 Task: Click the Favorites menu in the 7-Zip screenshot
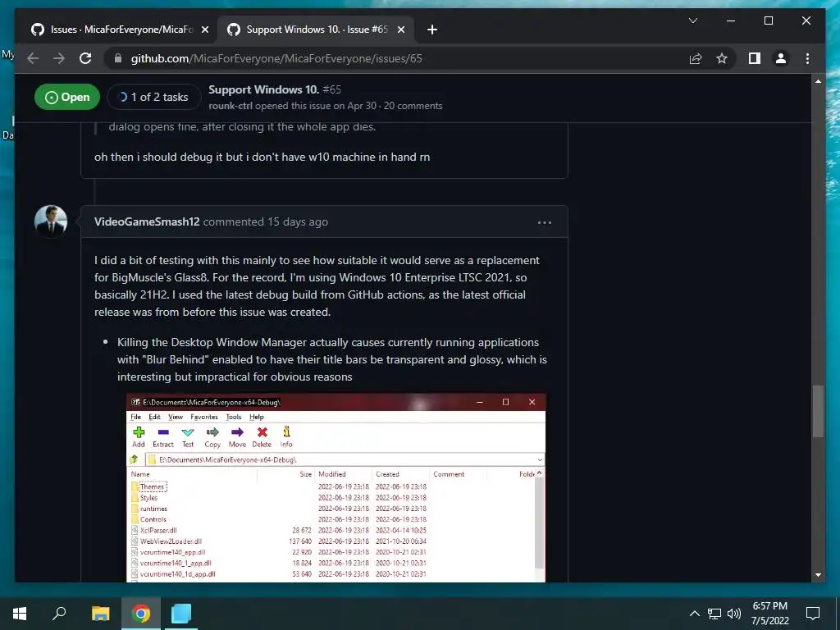pos(204,417)
